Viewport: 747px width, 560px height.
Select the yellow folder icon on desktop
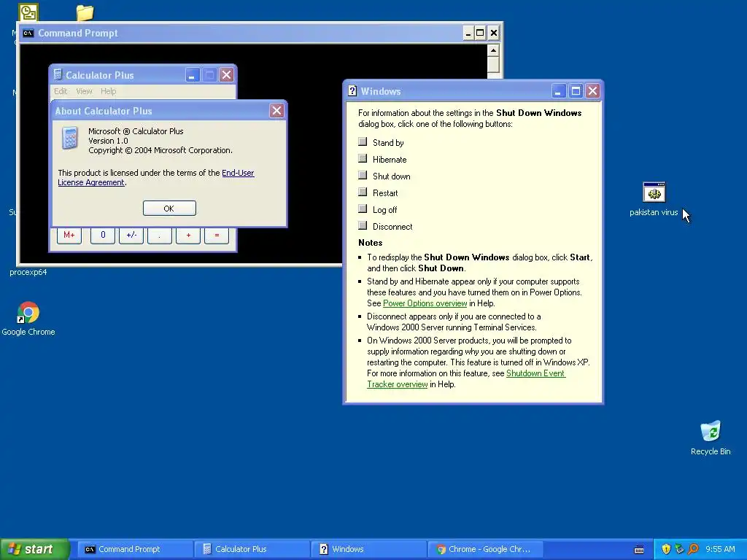[x=85, y=12]
